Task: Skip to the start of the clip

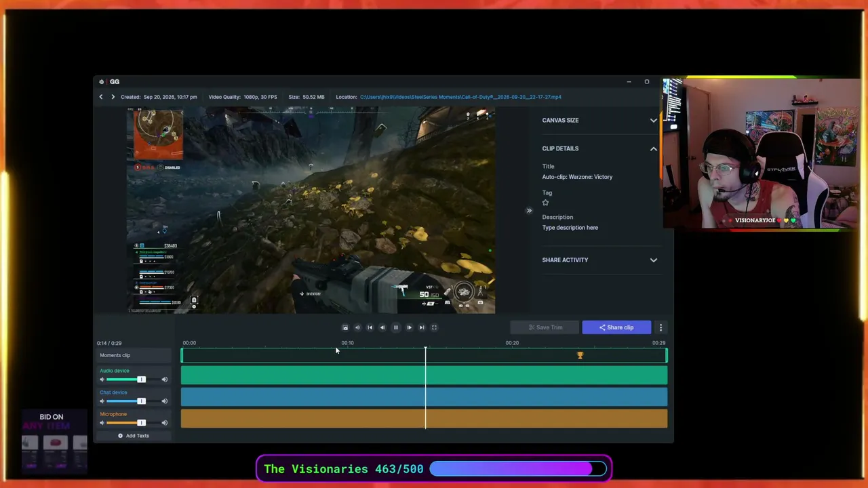Action: 370,327
